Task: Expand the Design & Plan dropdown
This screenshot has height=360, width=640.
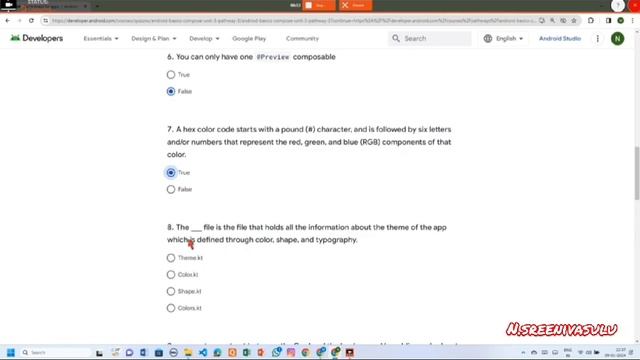Action: coord(154,38)
